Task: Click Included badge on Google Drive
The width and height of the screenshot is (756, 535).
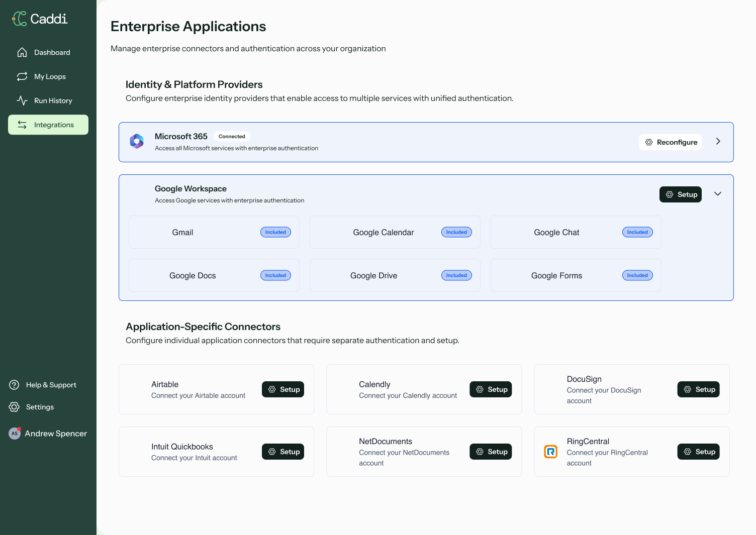Action: pos(456,275)
